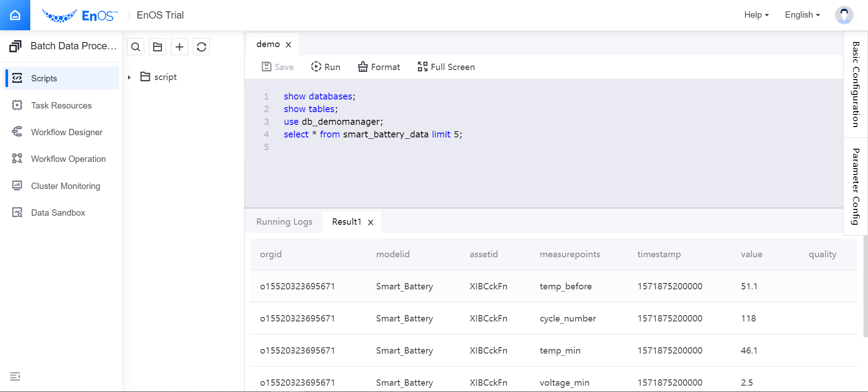Click editor line 'show tables;'

[x=311, y=109]
